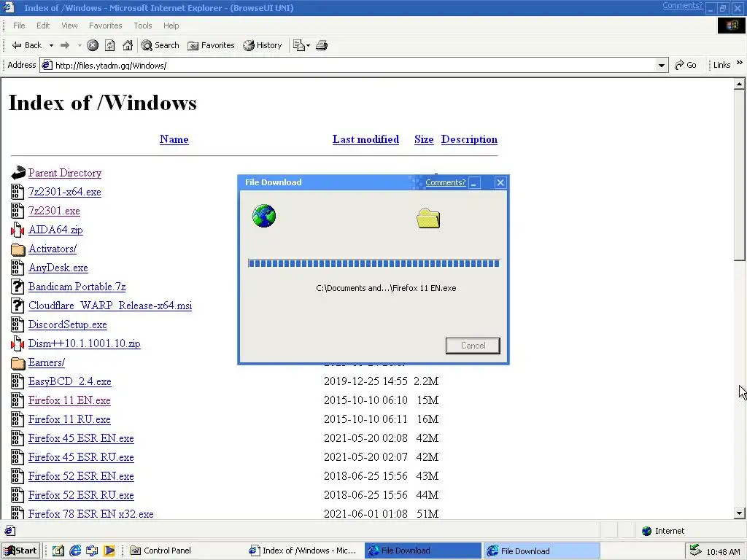Click the globe icon in File Download dialog

click(264, 216)
